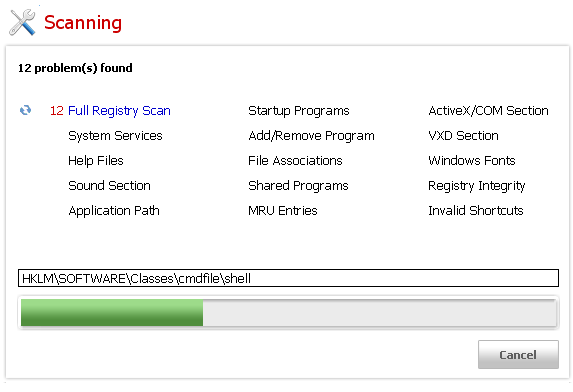
Task: Select the MRU Entries item
Action: click(282, 211)
